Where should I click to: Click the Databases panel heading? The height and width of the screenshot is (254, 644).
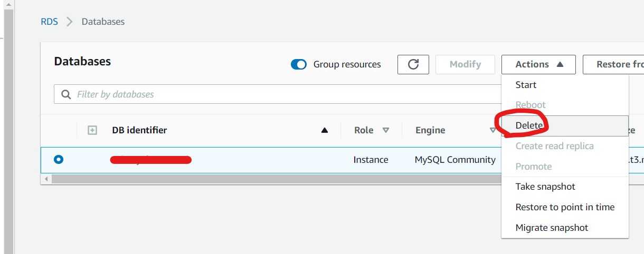pos(82,61)
